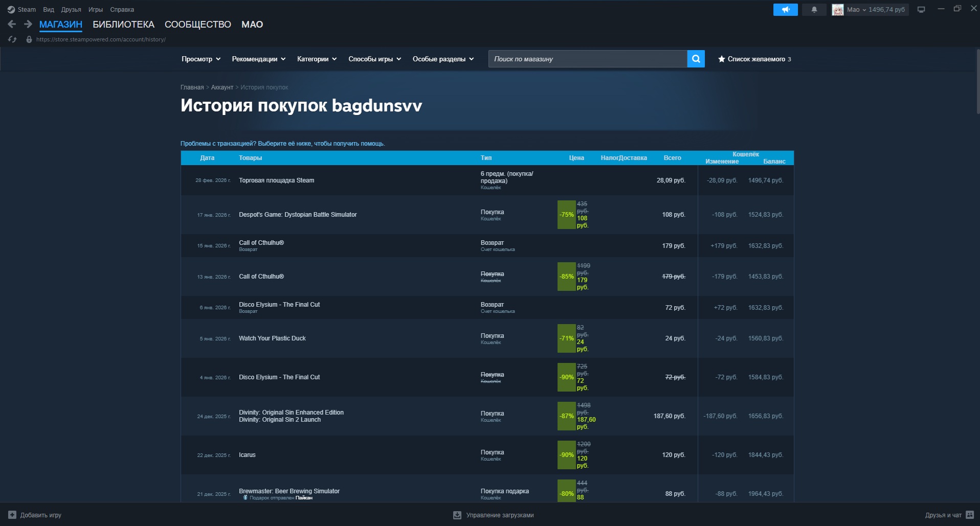Click the Главная breadcrumb link

click(192, 87)
